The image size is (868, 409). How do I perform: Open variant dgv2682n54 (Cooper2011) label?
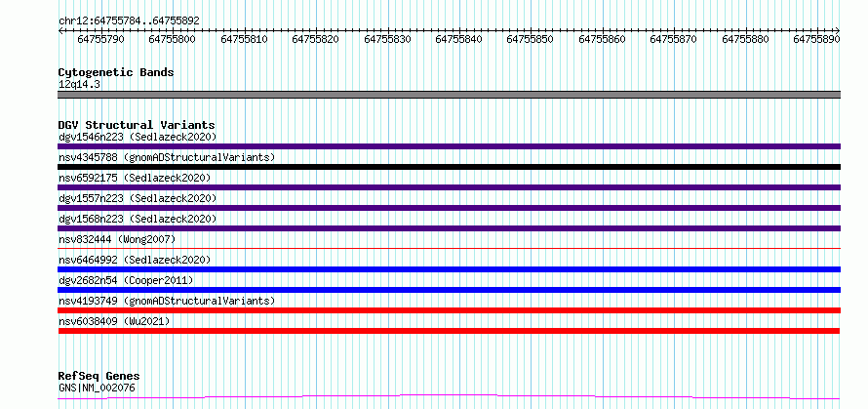(x=126, y=280)
